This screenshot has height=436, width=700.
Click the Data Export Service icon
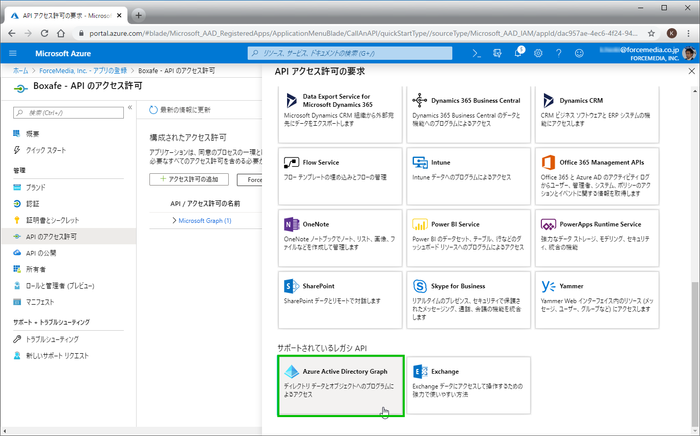point(292,100)
